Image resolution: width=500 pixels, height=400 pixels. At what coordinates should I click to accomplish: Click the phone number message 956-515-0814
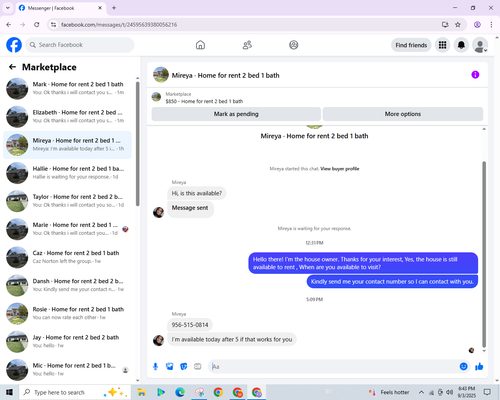(x=190, y=325)
